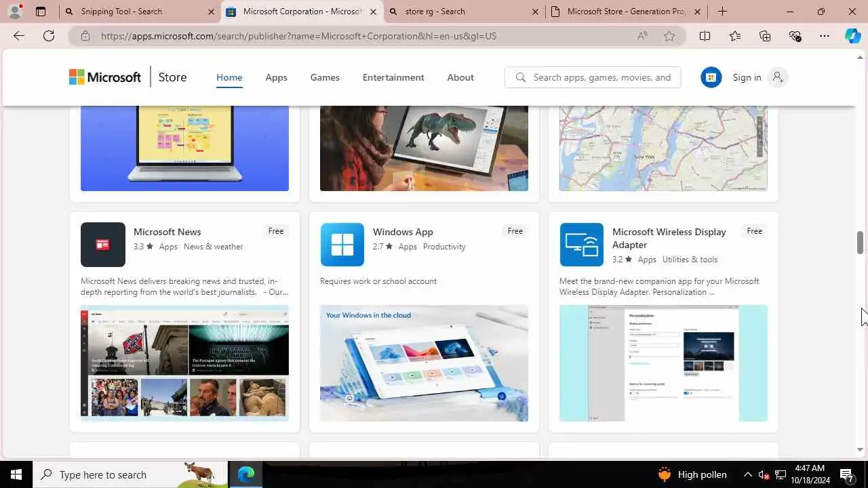Open a new browser tab
This screenshot has height=488, width=868.
(x=722, y=12)
